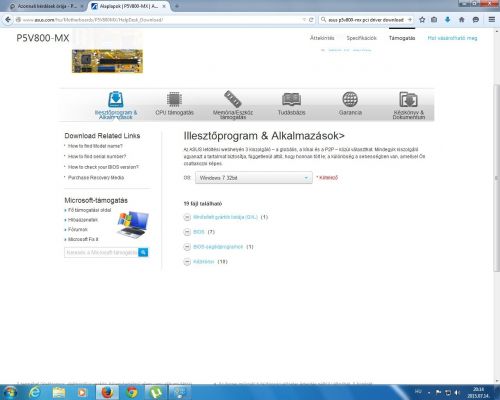
Task: Submit the search bar query arrow
Action: pos(410,20)
